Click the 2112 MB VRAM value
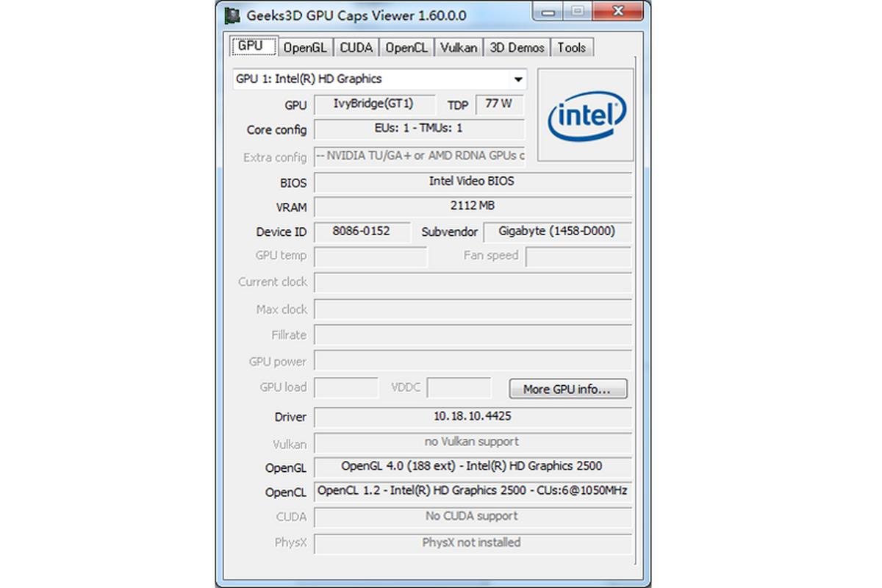Image resolution: width=882 pixels, height=588 pixels. coord(473,207)
